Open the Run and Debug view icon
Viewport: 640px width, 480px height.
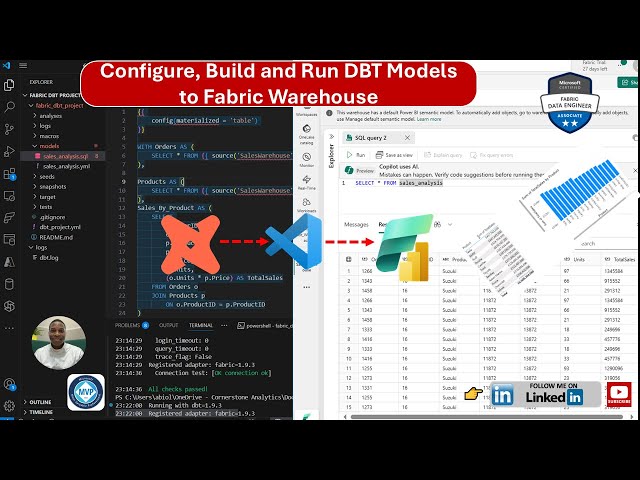click(x=9, y=151)
